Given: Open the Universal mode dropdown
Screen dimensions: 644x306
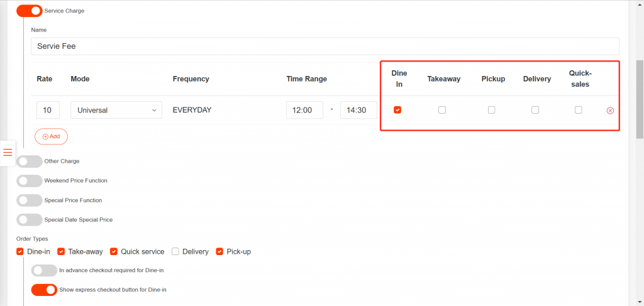Looking at the screenshot, I should 116,110.
